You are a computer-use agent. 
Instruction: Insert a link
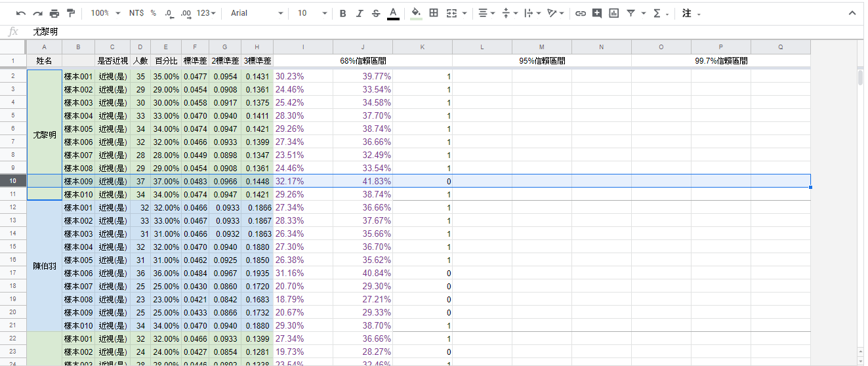pos(581,13)
